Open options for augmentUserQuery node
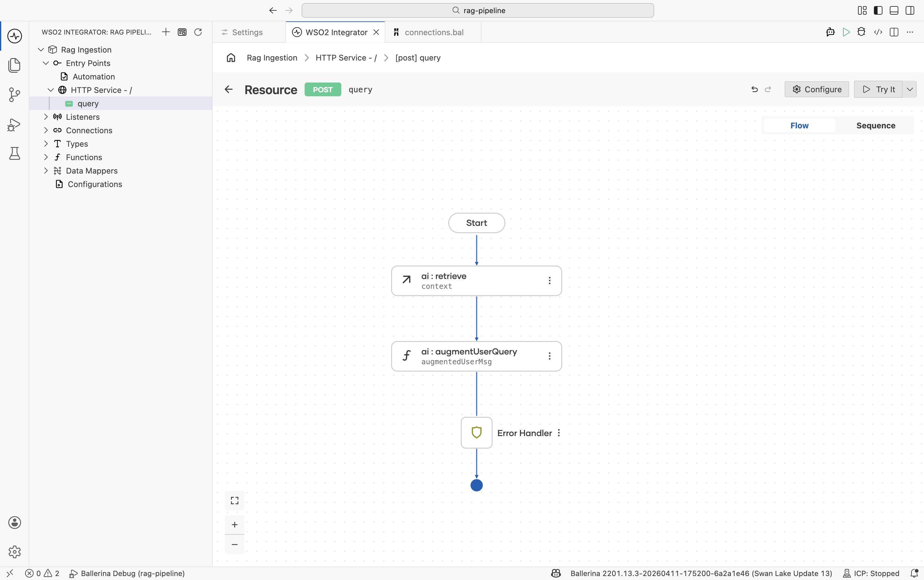 [550, 356]
